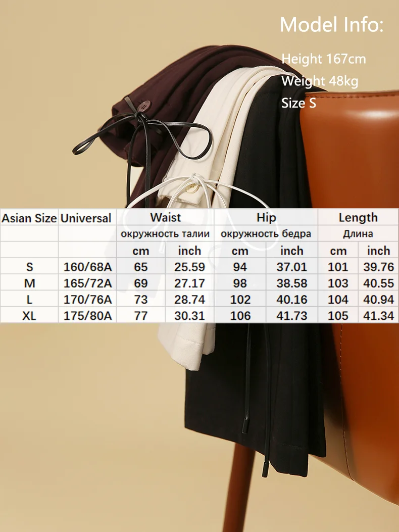The image size is (399, 532).
Task: Click the L size row label
Action: tap(29, 300)
